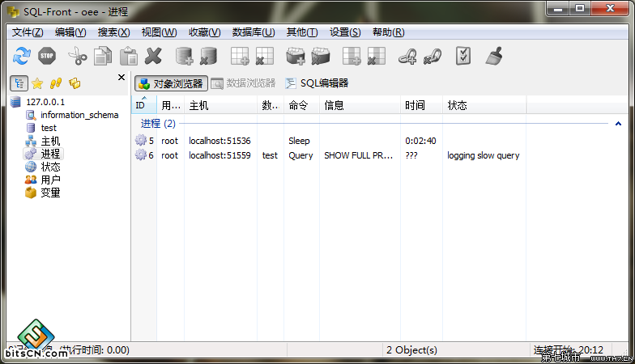Viewport: 635px width, 364px height.
Task: Click the Delete database icon
Action: [209, 56]
